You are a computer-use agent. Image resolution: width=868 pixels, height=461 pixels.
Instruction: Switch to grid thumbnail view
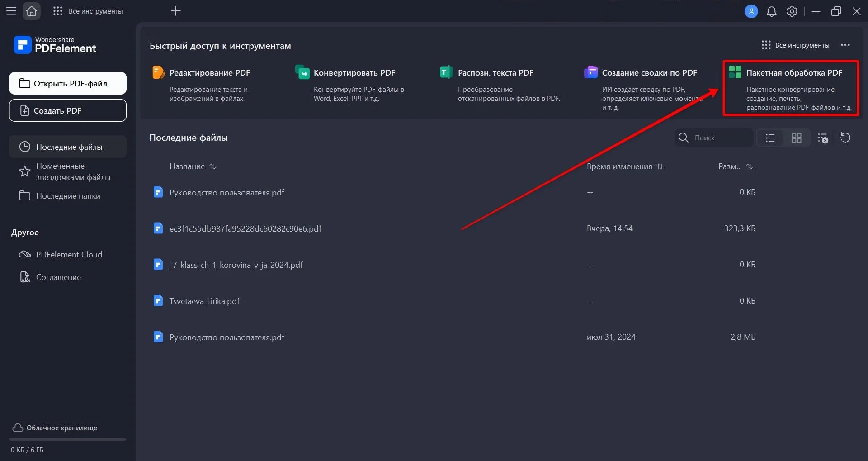tap(796, 138)
